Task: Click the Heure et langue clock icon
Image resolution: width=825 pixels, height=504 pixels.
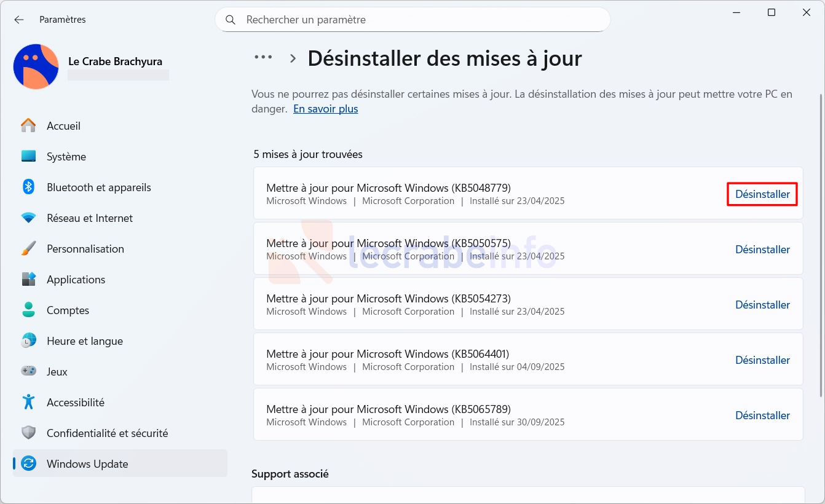Action: [28, 341]
